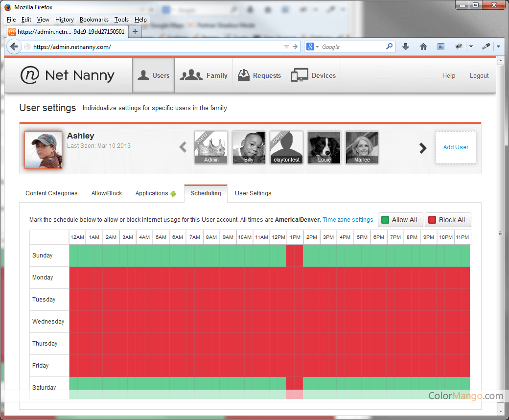Open the Devices icon
This screenshot has width=509, height=420.
coord(299,75)
